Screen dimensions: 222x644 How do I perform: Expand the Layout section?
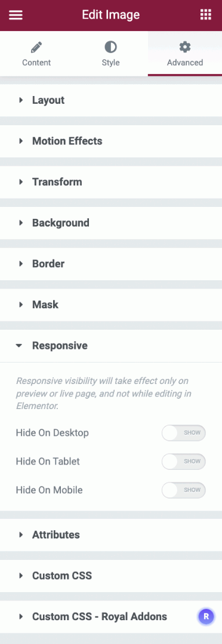tap(111, 100)
